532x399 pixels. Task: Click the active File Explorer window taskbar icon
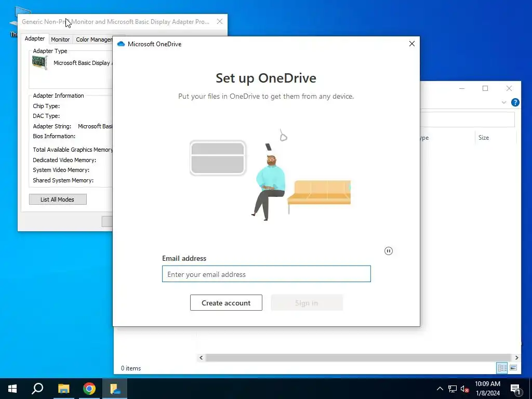(x=115, y=389)
